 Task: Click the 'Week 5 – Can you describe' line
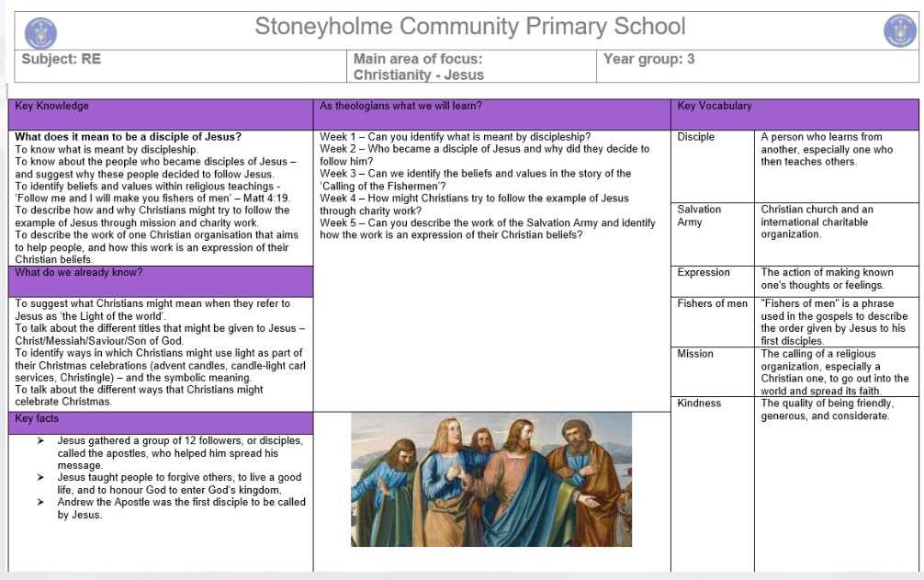coord(488,229)
